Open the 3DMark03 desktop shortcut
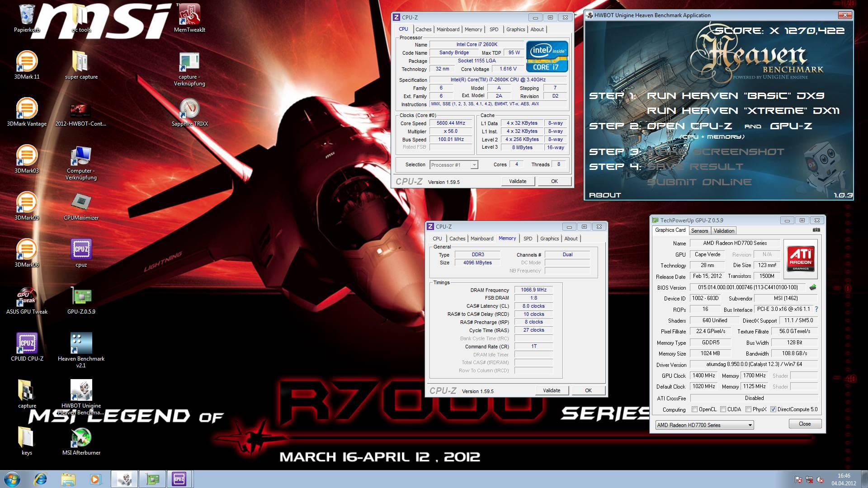The width and height of the screenshot is (868, 488). click(x=27, y=159)
